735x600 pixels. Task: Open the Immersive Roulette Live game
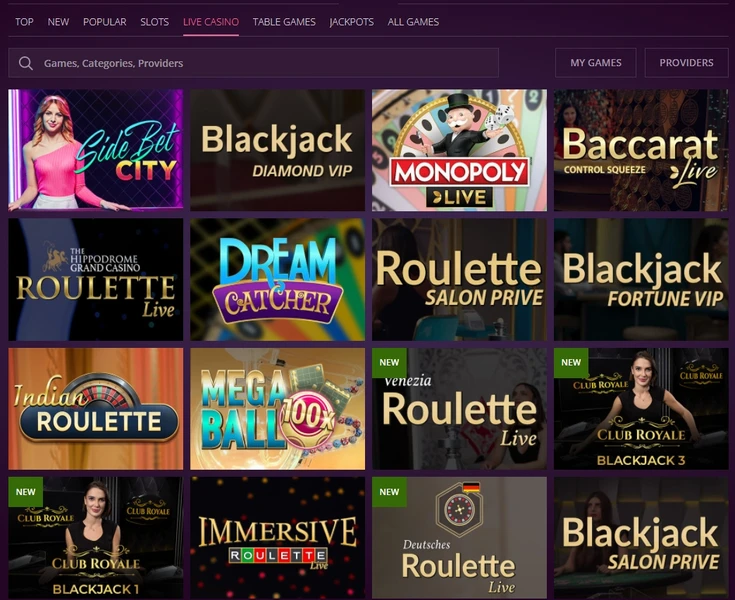277,538
